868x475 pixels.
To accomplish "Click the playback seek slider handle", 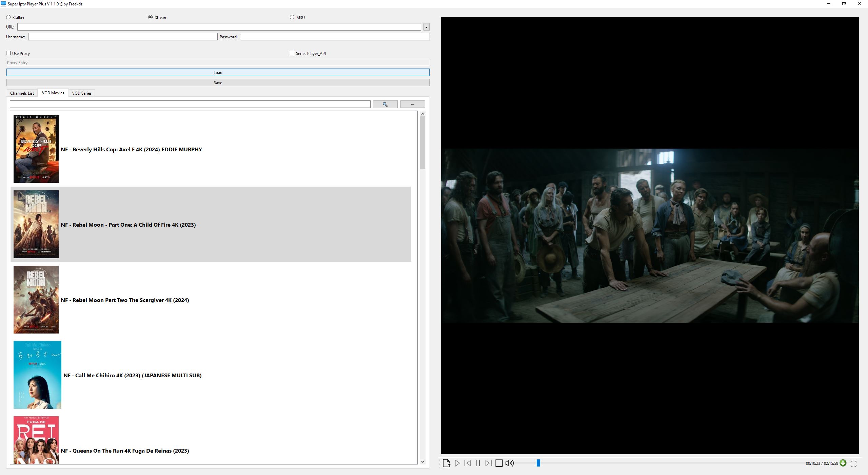I will 538,463.
